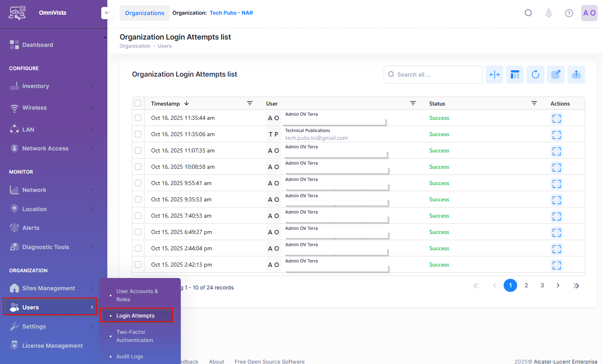Screen dimensions: 602x364
Task: Click the Search all input field
Action: click(x=437, y=75)
